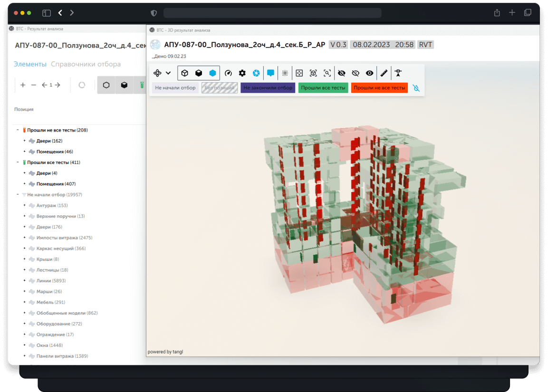The width and height of the screenshot is (548, 392).
Task: Click the orbit rotation mode icon
Action: (x=157, y=73)
